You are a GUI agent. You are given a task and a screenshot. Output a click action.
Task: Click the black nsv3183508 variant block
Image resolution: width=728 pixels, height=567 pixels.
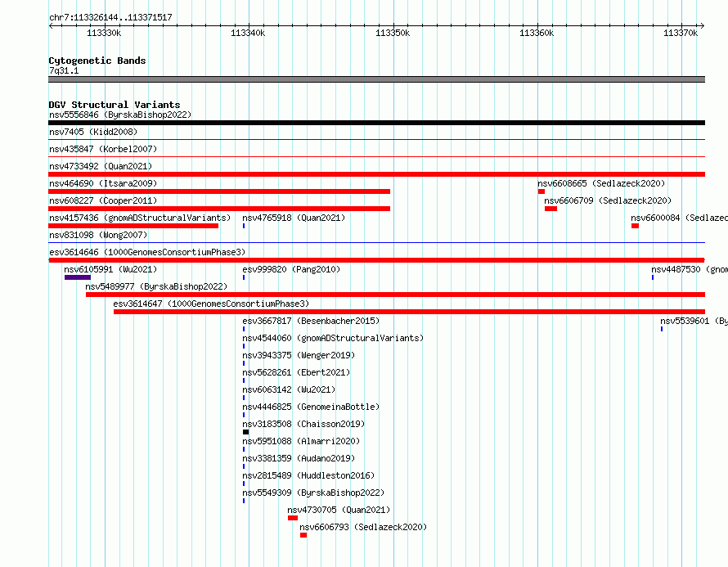[246, 432]
